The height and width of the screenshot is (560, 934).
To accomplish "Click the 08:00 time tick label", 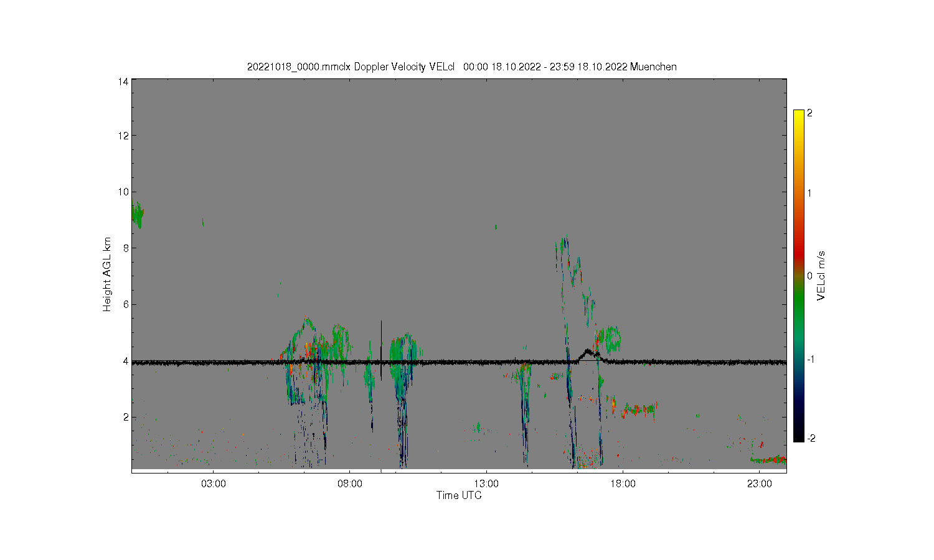I will [350, 483].
